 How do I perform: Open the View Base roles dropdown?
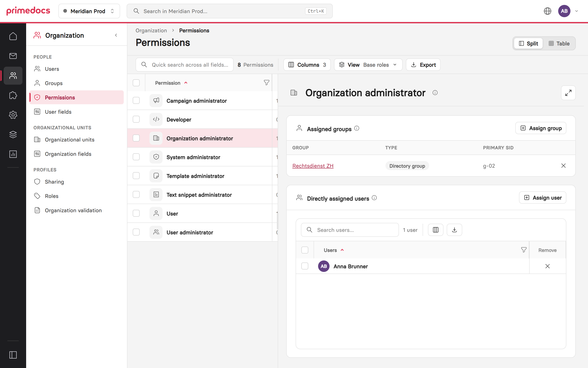click(368, 65)
